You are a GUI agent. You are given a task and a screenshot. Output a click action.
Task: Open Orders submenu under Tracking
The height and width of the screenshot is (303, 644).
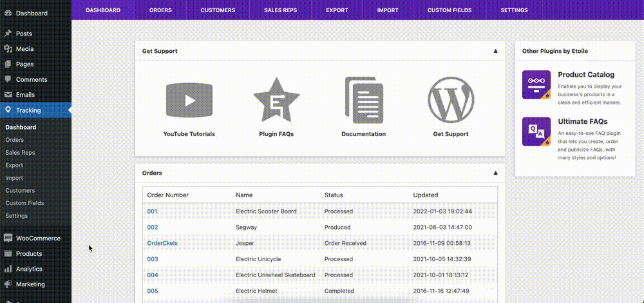[15, 140]
